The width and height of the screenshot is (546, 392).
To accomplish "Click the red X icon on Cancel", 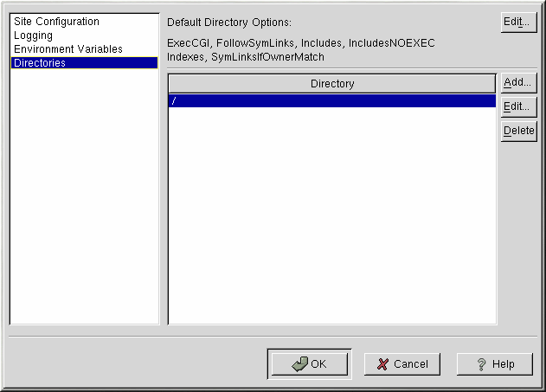I will [382, 364].
